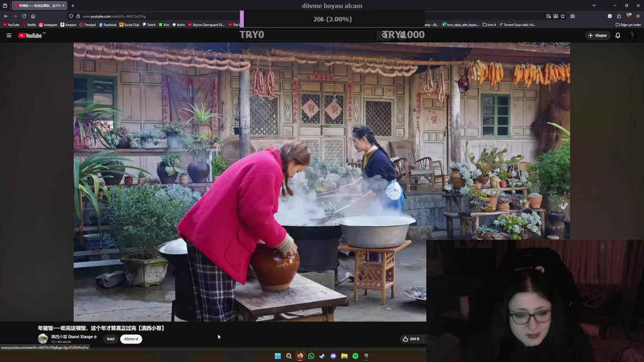Expand the Diğer yer imleri folder
The image size is (644, 362).
628,25
